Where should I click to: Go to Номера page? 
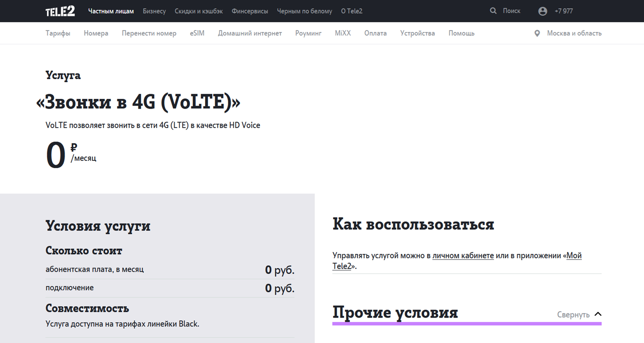pos(96,33)
